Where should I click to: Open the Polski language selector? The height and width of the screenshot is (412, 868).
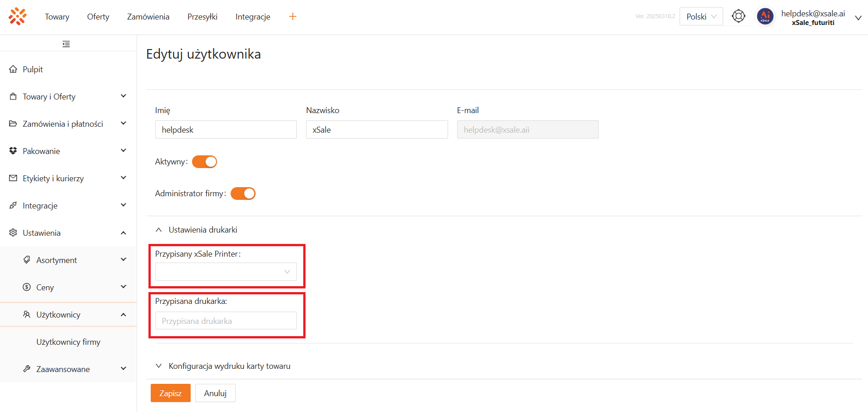pyautogui.click(x=701, y=17)
